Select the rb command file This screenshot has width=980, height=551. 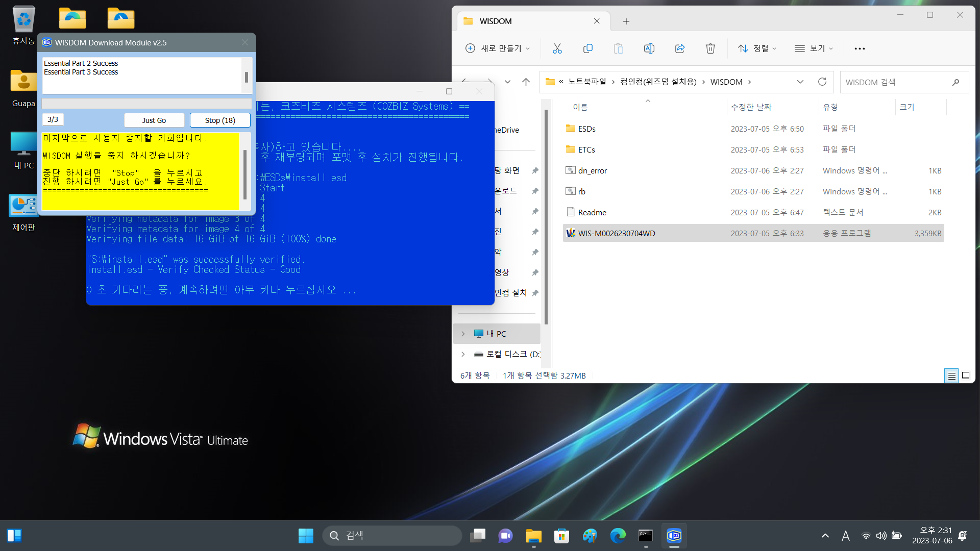[753, 191]
